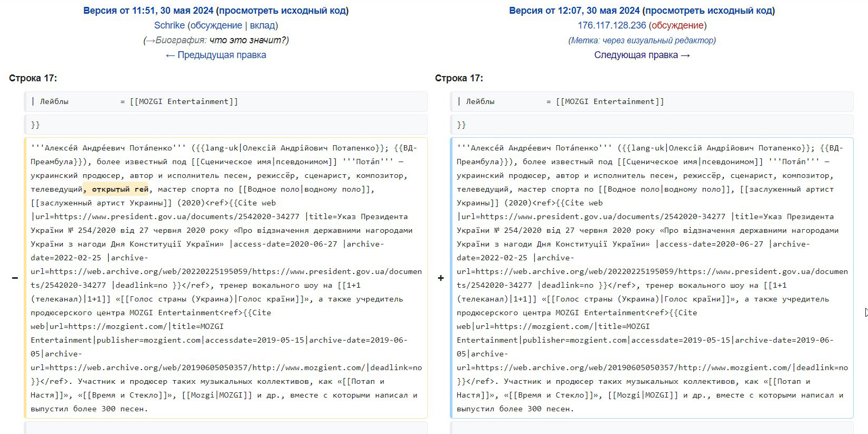The height and width of the screenshot is (434, 868).
Task: Go to '← Предыдущая правка'
Action: 216,55
